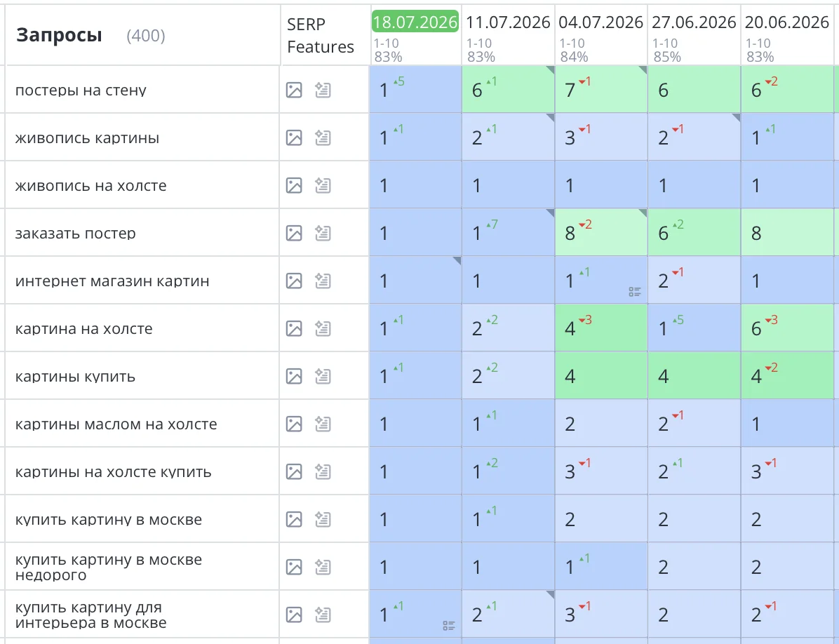The image size is (839, 644).
Task: Click image SERP icon for постеры на стену
Action: click(x=294, y=90)
